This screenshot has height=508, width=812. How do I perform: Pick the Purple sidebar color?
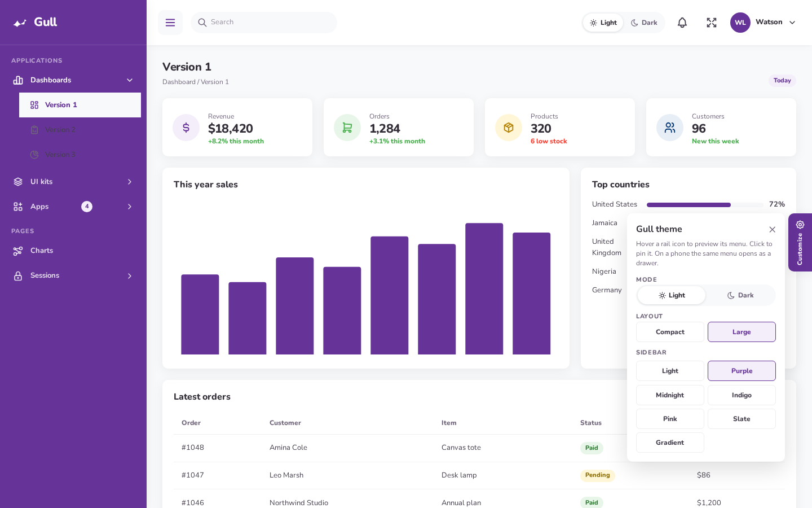pos(742,371)
